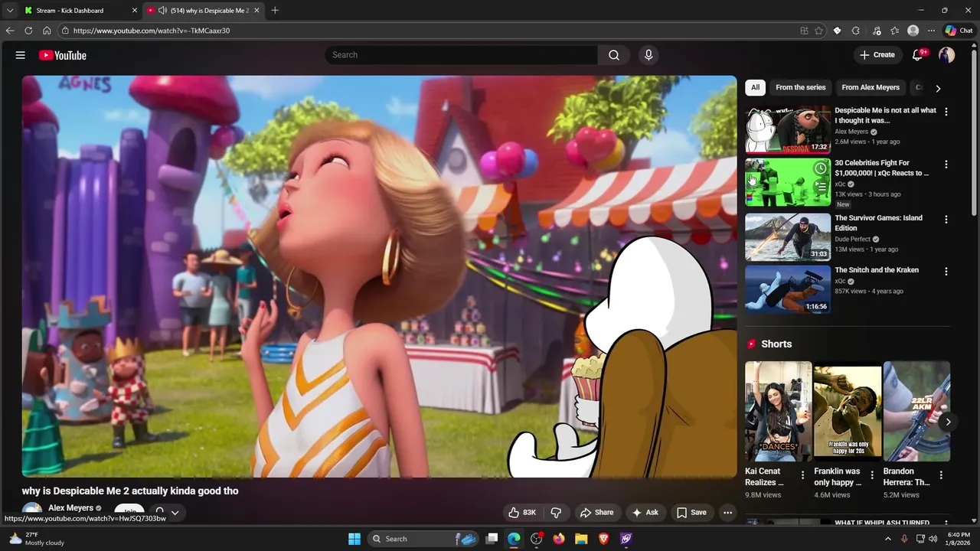Open the Create menu
The height and width of the screenshot is (551, 980).
(x=877, y=55)
